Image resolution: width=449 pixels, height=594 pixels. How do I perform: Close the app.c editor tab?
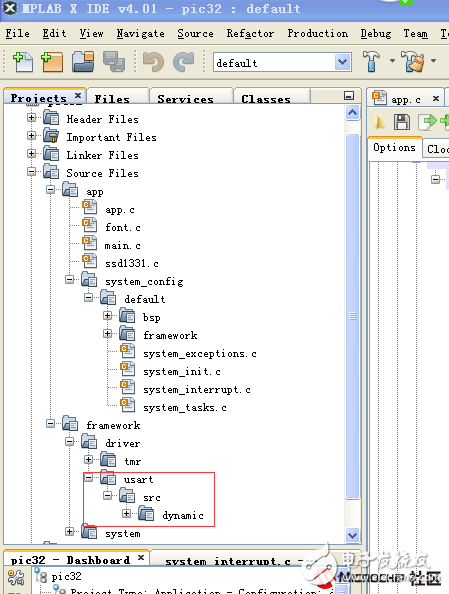[436, 98]
